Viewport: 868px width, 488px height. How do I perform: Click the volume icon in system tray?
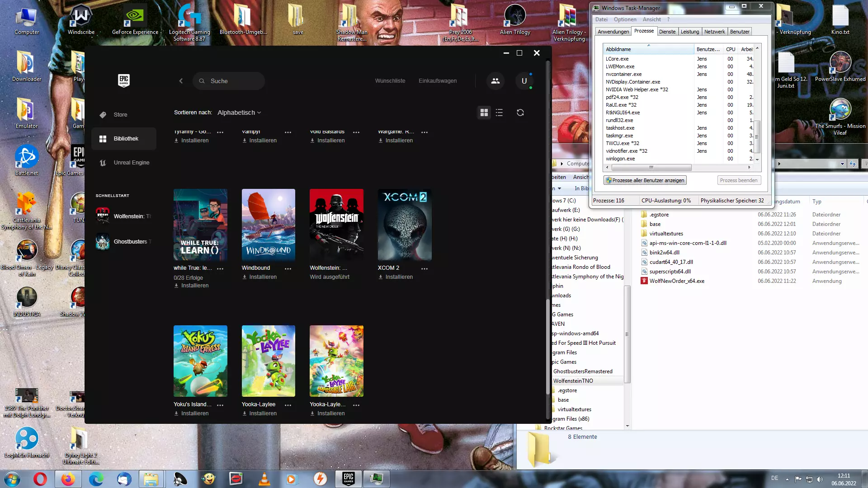point(820,479)
